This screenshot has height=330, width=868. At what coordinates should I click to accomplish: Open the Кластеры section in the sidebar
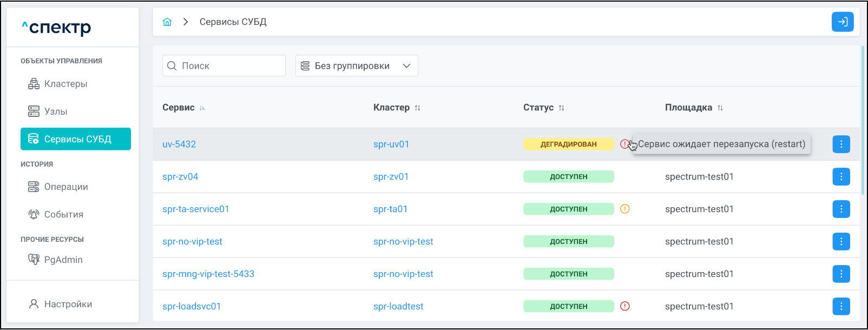click(x=65, y=84)
